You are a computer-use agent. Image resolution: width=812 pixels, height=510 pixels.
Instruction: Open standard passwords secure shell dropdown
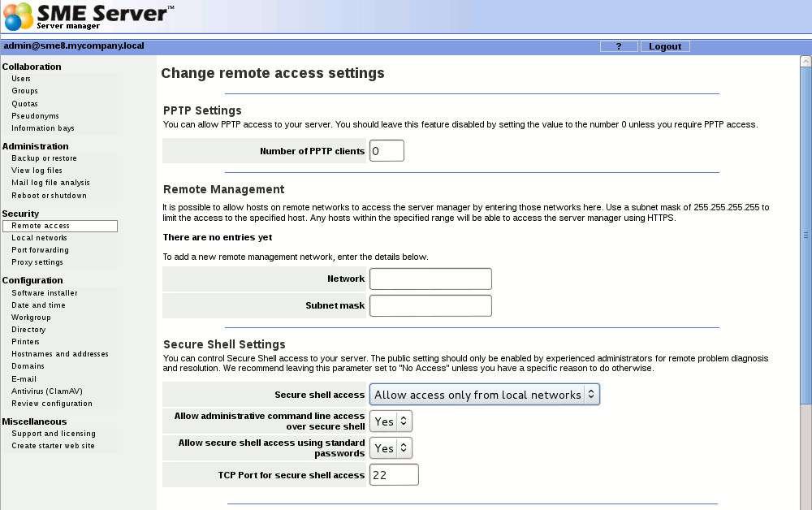pos(391,448)
